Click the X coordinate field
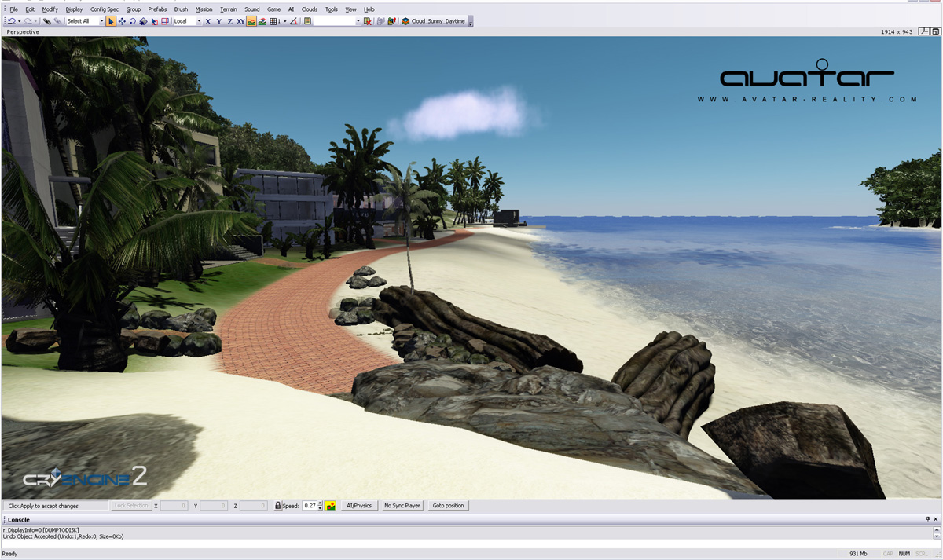 pos(174,506)
